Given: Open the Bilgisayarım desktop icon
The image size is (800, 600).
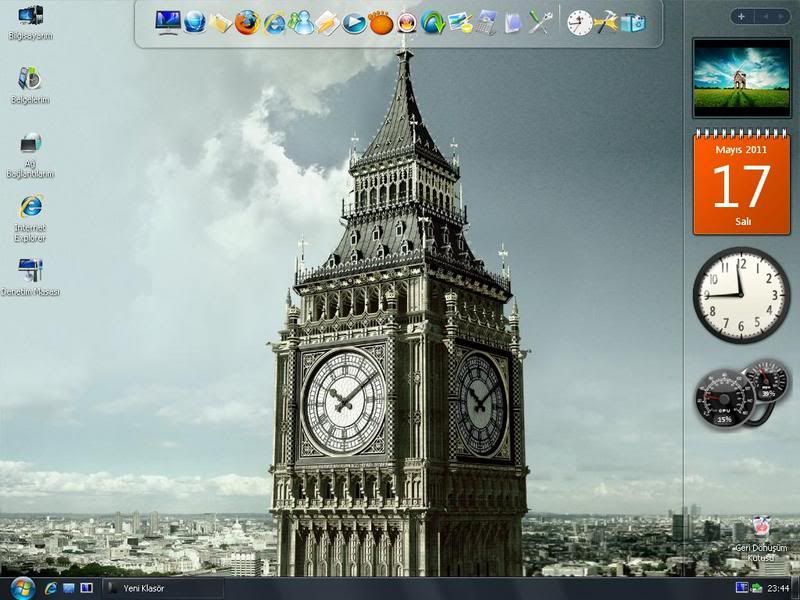Looking at the screenshot, I should tap(30, 18).
